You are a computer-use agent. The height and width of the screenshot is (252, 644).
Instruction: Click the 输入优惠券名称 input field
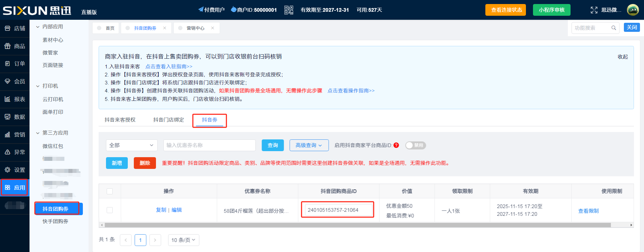click(210, 145)
